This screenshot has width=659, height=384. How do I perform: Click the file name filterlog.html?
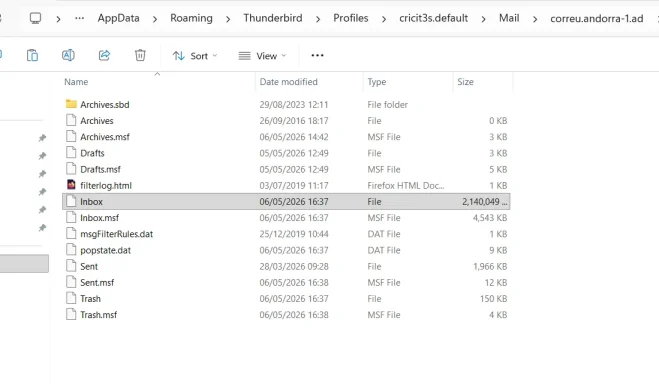coord(106,186)
